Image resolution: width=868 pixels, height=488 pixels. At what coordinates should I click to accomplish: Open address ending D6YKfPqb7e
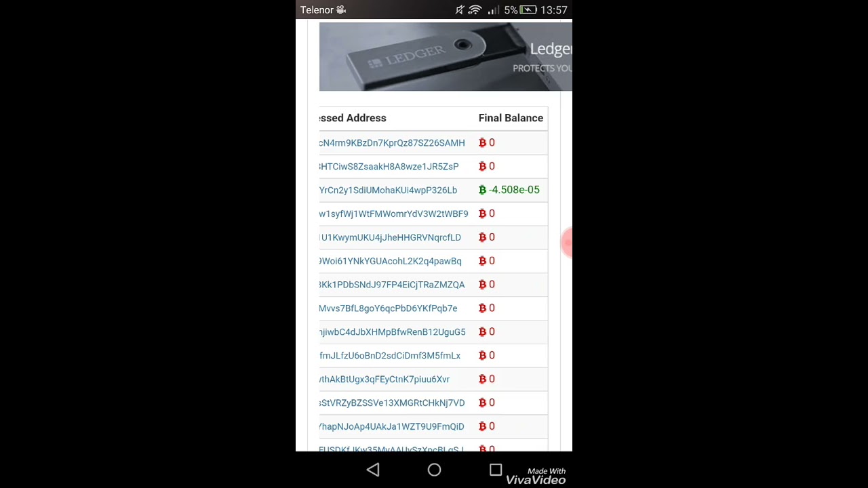pos(388,308)
